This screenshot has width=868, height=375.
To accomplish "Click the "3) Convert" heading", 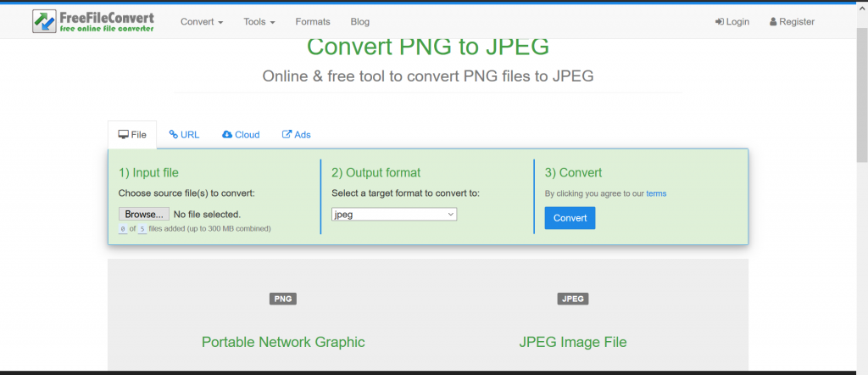I will pos(573,173).
